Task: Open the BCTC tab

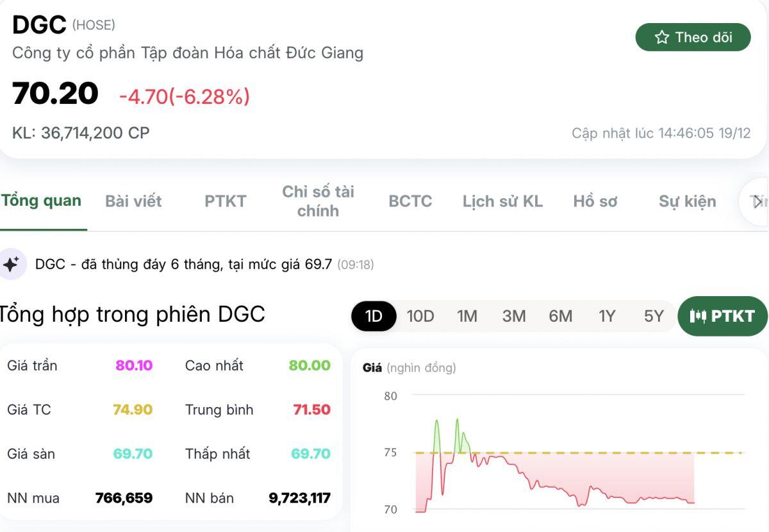Action: point(409,201)
